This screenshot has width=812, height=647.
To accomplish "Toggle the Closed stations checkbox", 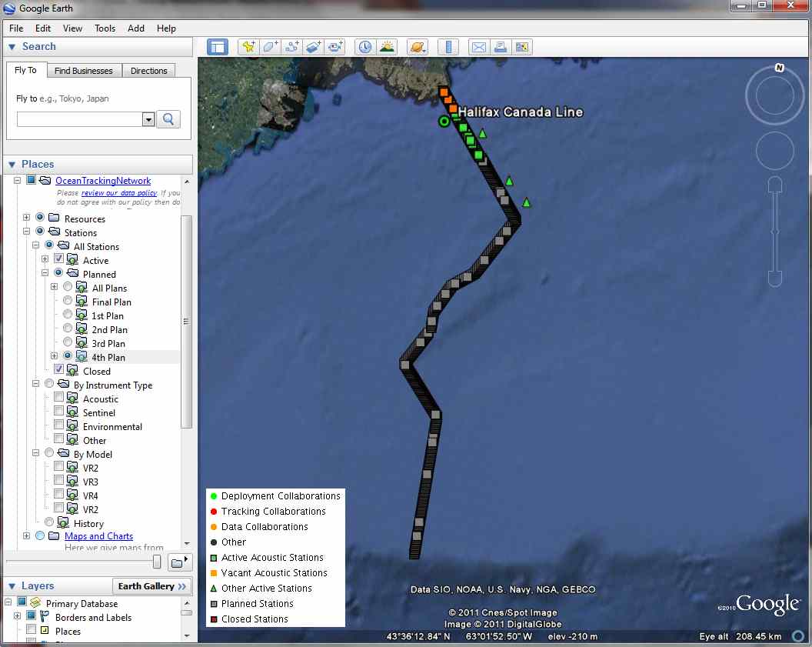I will pos(59,369).
